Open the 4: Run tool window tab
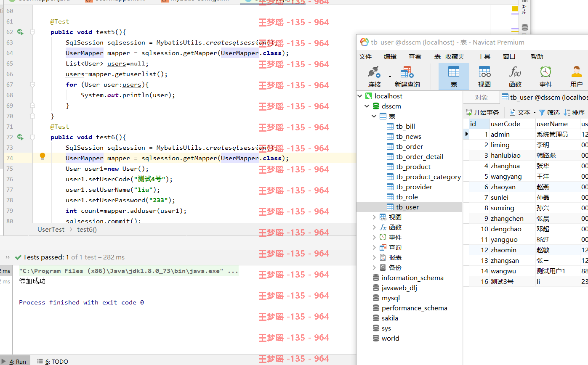The image size is (588, 365). 15,361
